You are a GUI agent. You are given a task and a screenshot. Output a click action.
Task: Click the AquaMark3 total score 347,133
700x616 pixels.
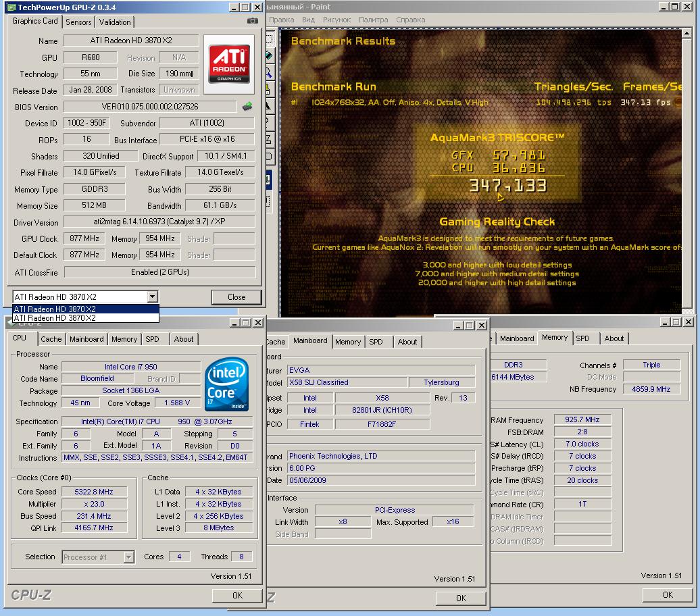(x=507, y=185)
